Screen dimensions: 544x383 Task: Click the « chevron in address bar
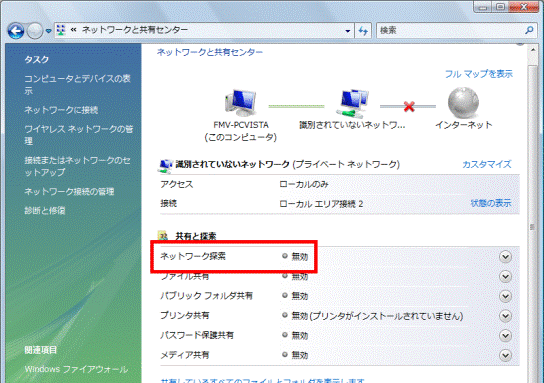click(x=73, y=30)
